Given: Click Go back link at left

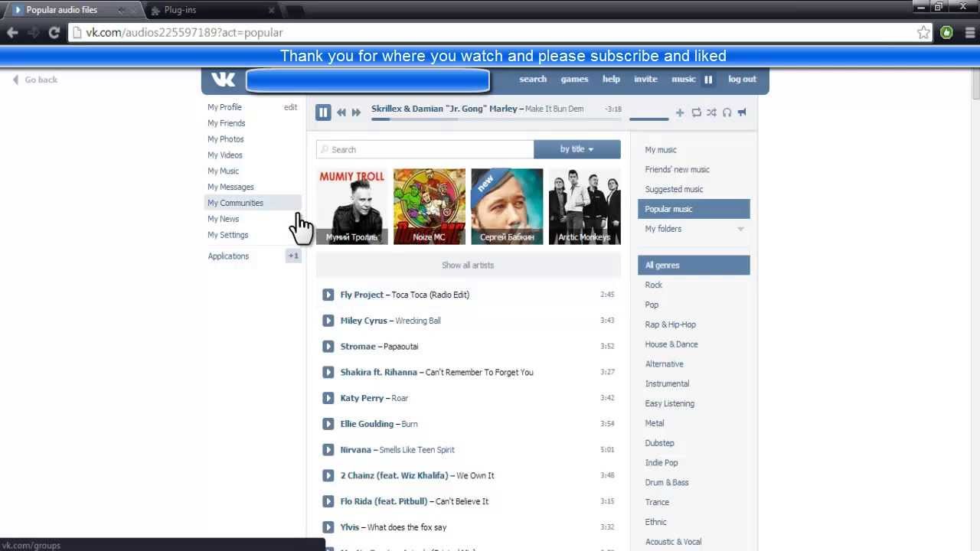Looking at the screenshot, I should 35,80.
